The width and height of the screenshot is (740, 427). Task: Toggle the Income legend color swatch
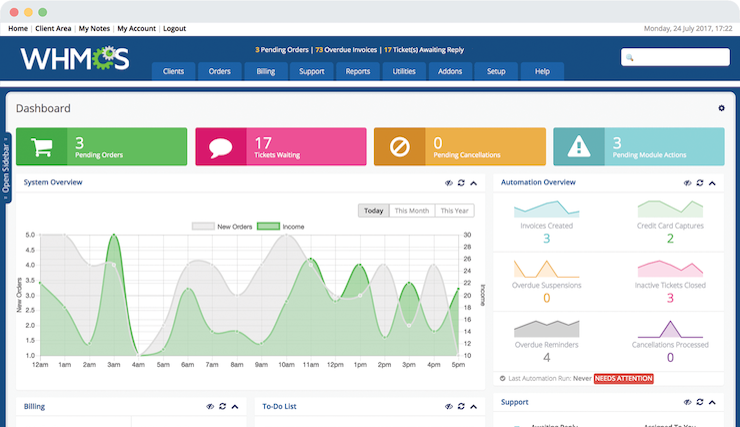[267, 227]
